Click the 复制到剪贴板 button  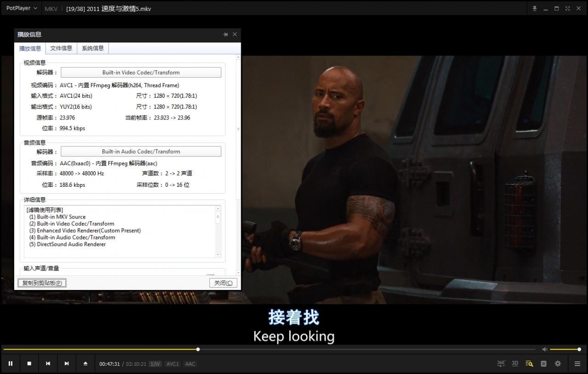tap(42, 283)
